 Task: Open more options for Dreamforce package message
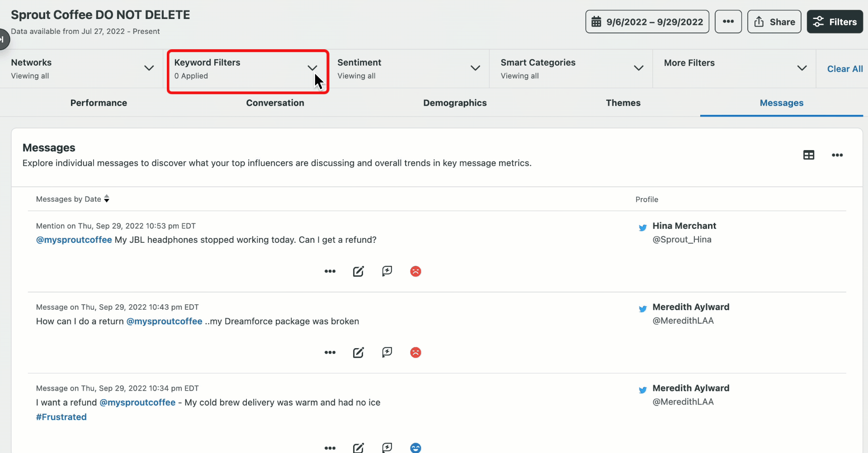(330, 352)
